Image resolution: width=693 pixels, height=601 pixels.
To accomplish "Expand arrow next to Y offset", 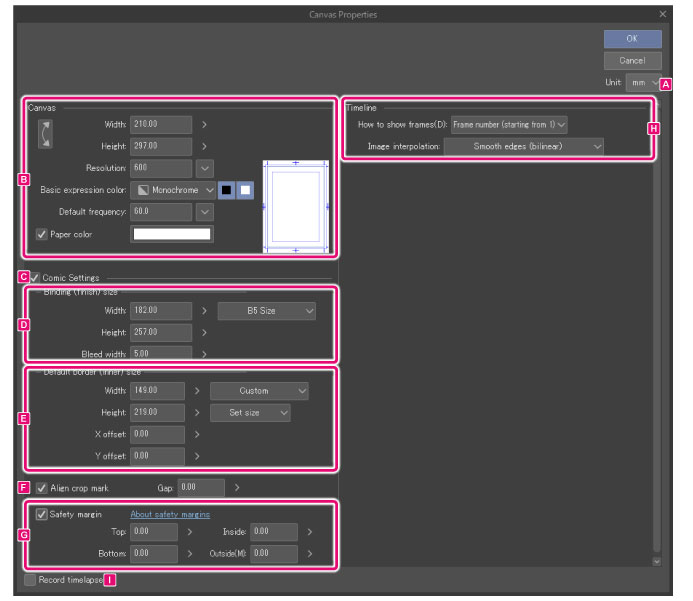I will [x=197, y=456].
